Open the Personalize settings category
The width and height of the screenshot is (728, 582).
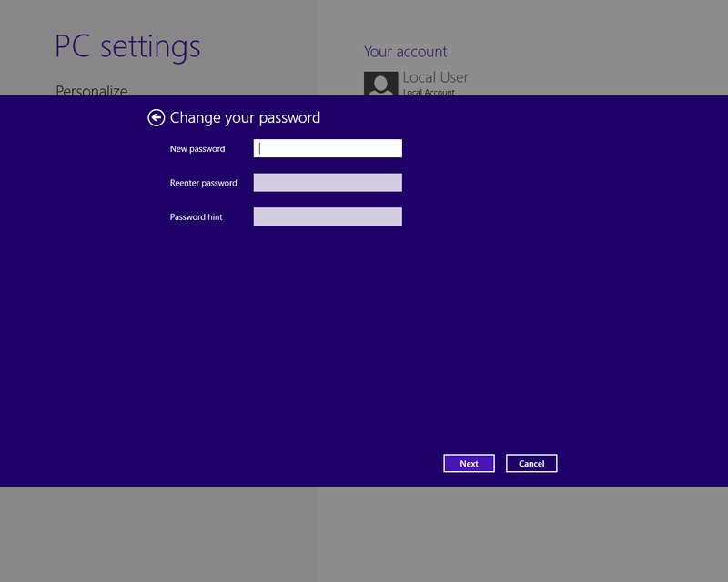92,90
